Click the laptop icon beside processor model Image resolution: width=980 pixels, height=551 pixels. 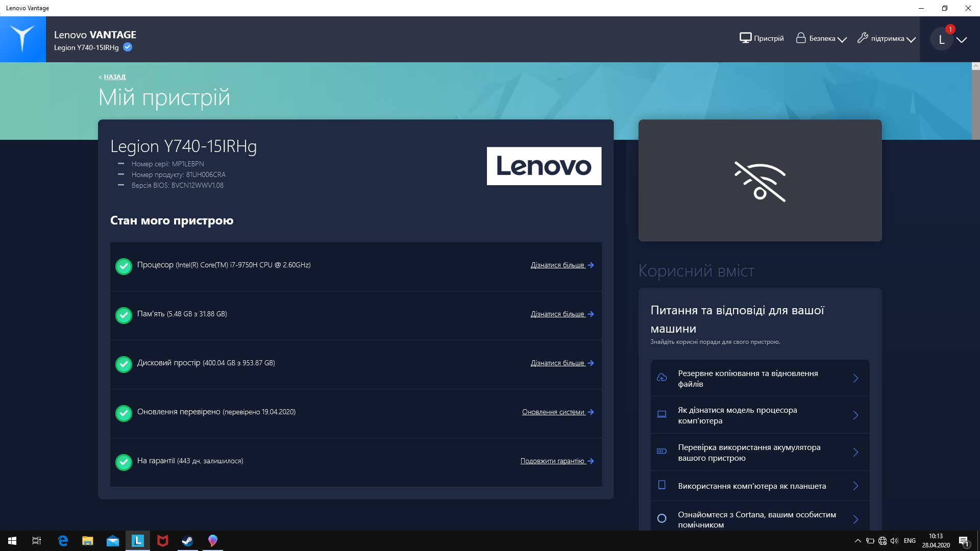click(x=662, y=414)
